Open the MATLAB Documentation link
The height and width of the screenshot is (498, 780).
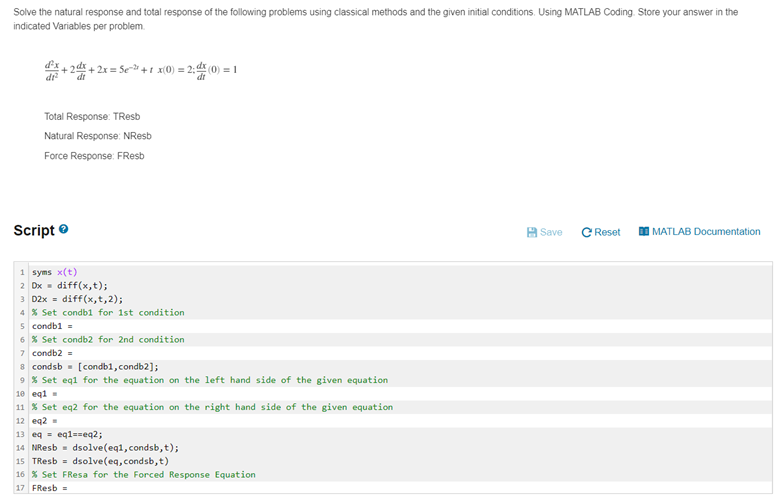point(706,231)
